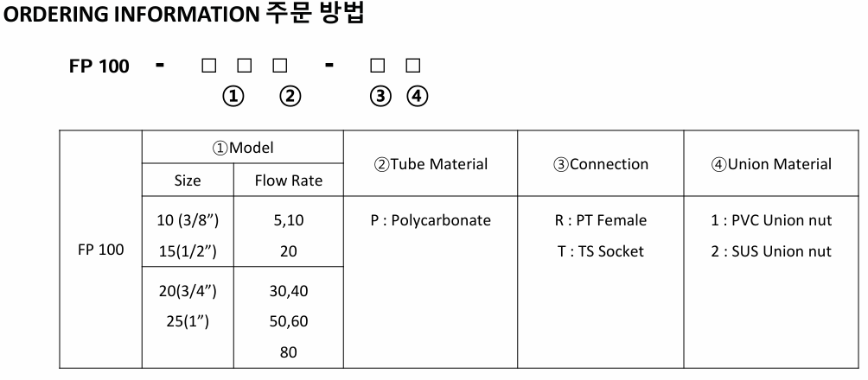Select the 1 : PVC Union nut option
This screenshot has width=868, height=380.
point(771,220)
